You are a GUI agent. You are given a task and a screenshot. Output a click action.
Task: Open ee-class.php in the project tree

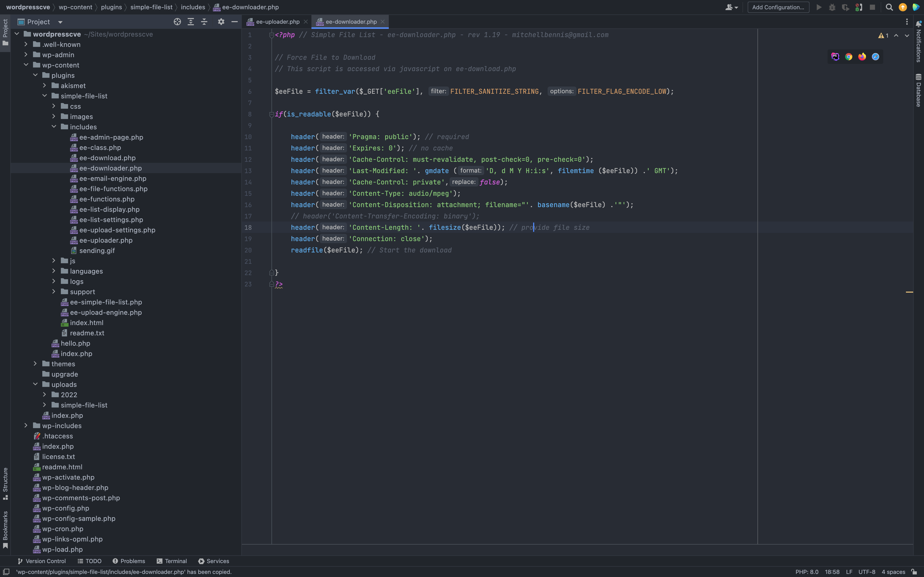100,147
